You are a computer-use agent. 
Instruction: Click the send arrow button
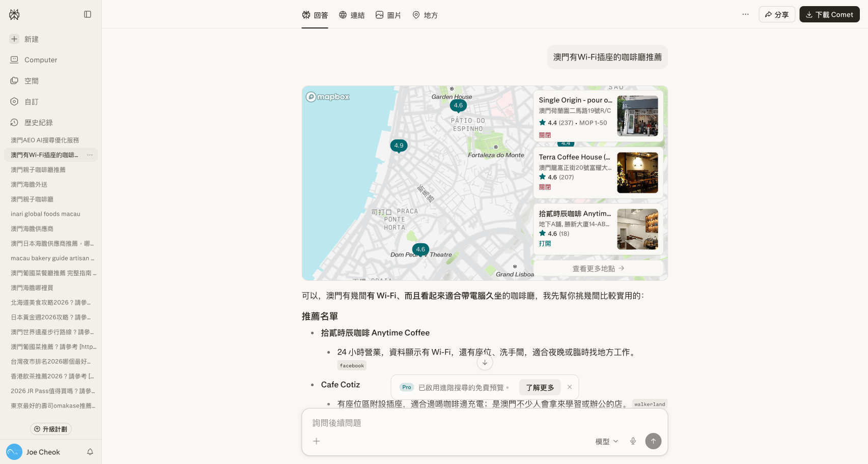(x=653, y=441)
